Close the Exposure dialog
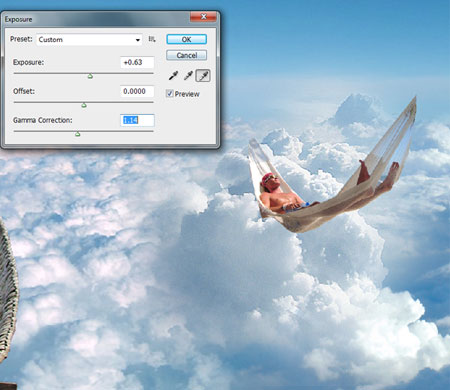Image resolution: width=450 pixels, height=390 pixels. 203,17
